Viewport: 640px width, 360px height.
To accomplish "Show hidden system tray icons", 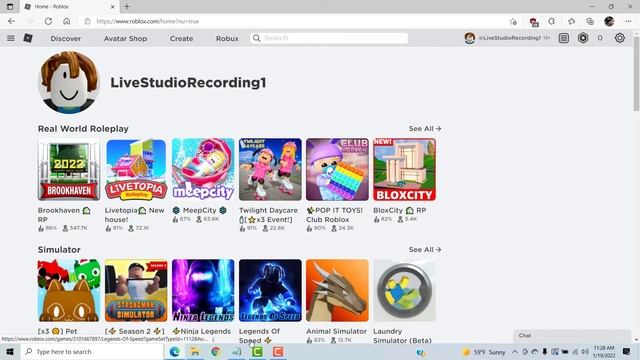I will click(x=515, y=351).
